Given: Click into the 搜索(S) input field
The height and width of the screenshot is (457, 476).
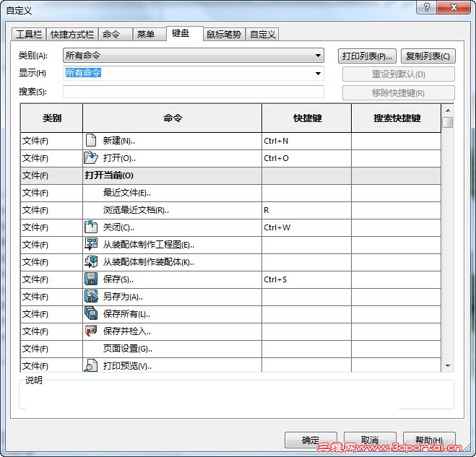Looking at the screenshot, I should [194, 92].
